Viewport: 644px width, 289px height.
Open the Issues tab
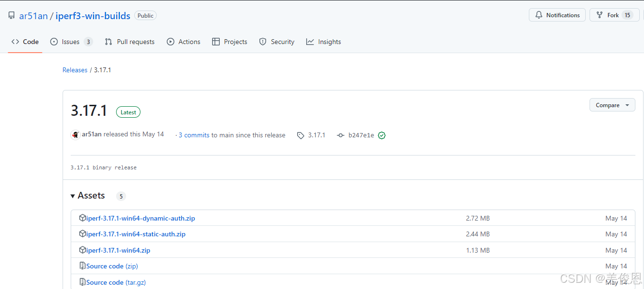[71, 42]
